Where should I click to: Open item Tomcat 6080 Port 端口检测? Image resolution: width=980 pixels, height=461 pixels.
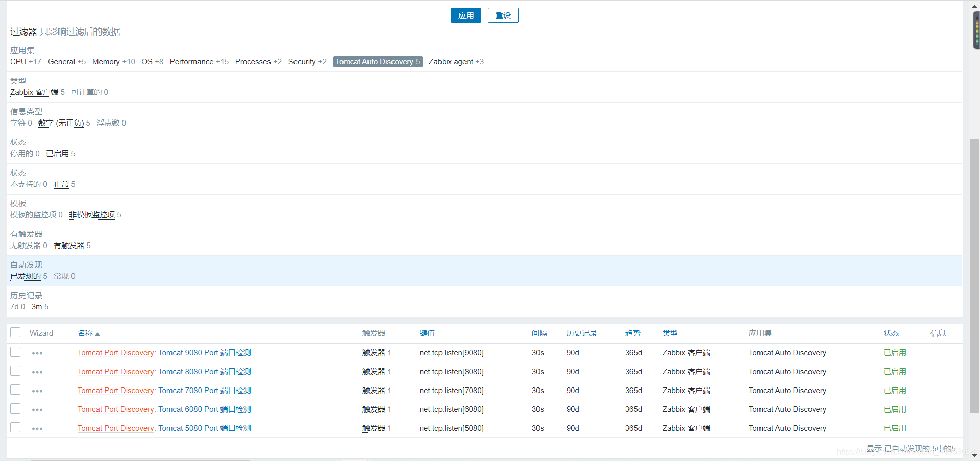205,409
